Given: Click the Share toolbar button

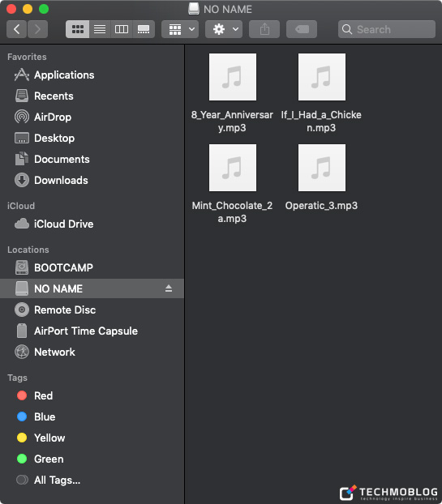Looking at the screenshot, I should 264,29.
